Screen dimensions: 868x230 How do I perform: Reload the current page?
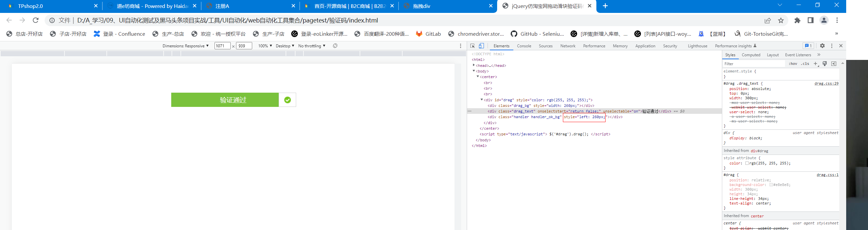click(x=35, y=20)
